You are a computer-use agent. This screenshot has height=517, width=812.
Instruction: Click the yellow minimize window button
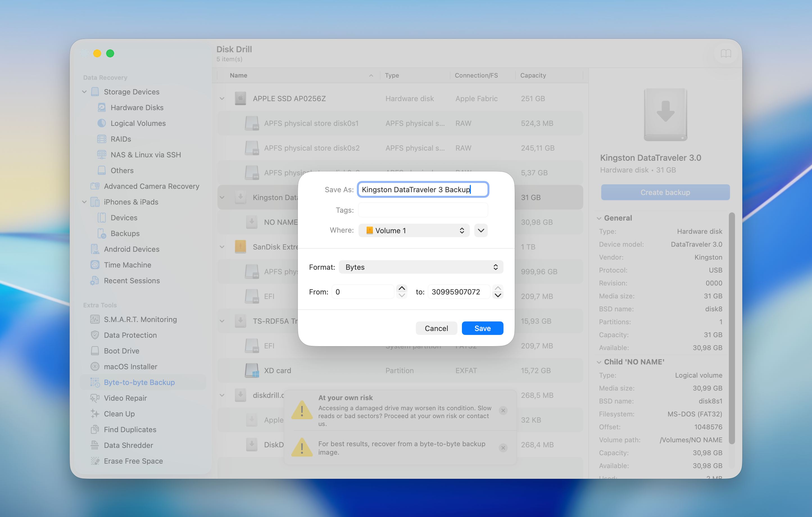[97, 53]
